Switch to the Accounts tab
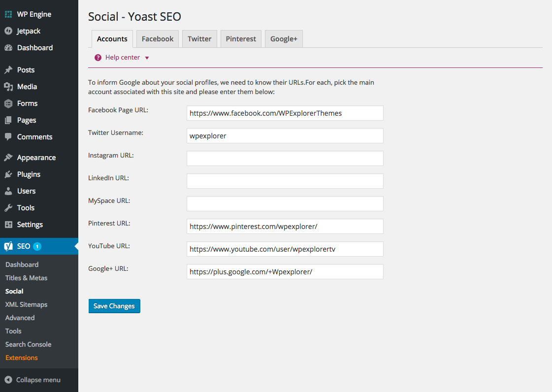Screen dimensions: 552x392 [x=112, y=39]
